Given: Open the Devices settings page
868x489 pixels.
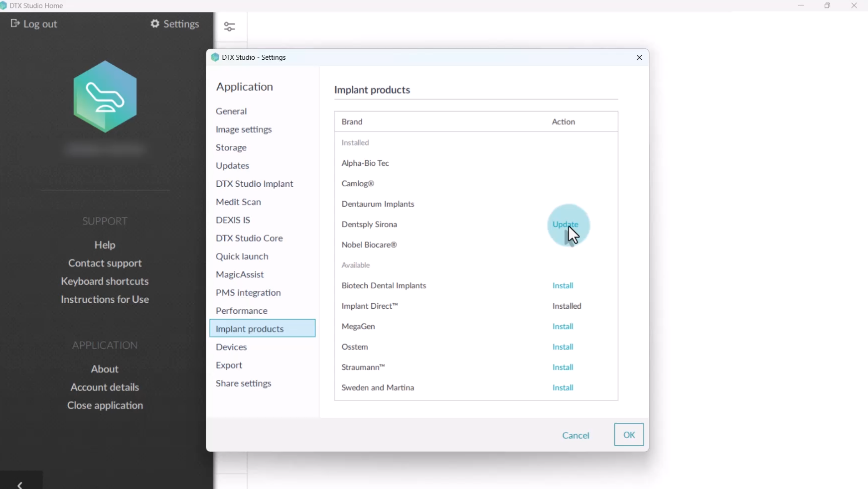Looking at the screenshot, I should click(231, 347).
